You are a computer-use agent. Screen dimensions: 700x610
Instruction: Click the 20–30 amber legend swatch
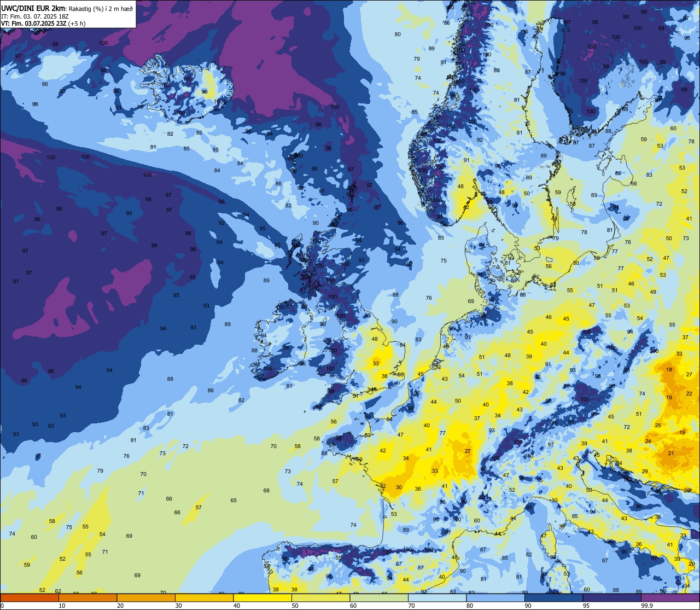coord(146,598)
